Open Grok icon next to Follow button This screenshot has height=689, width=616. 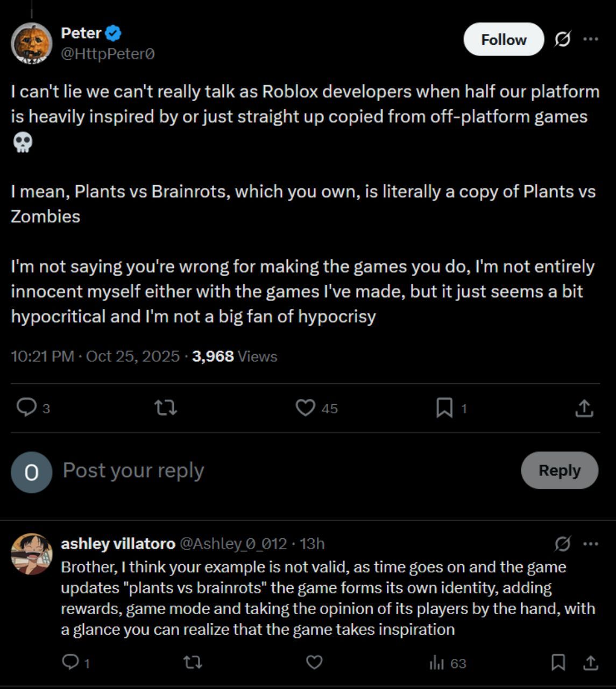(562, 39)
